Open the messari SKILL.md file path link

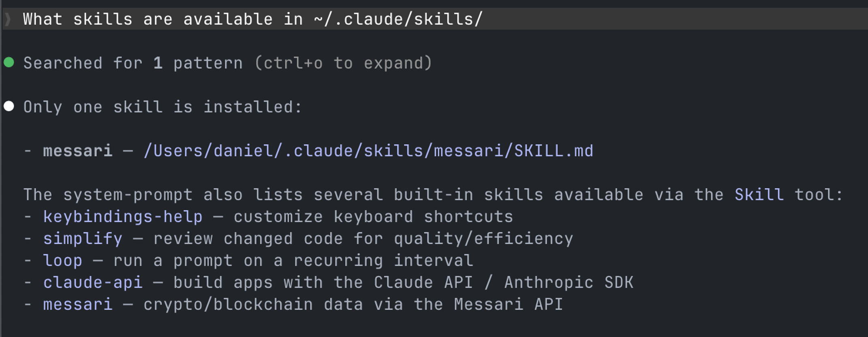(x=368, y=151)
